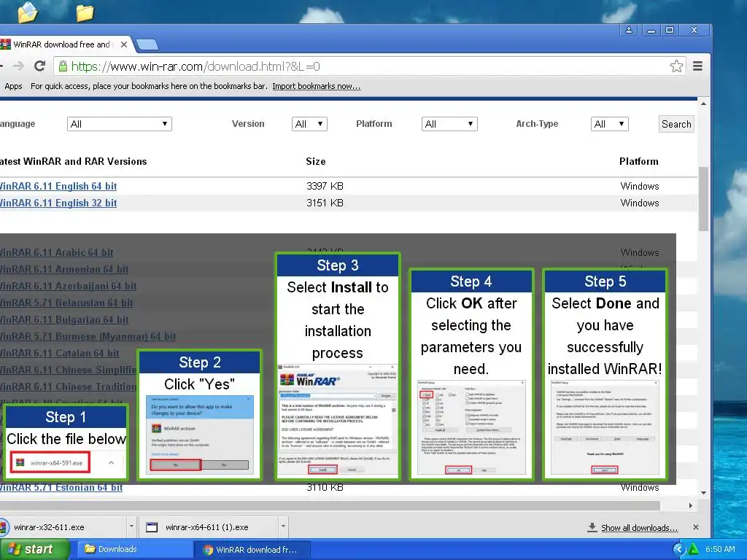The image size is (747, 560).
Task: Click the 3397 KB size cell
Action: tap(325, 186)
